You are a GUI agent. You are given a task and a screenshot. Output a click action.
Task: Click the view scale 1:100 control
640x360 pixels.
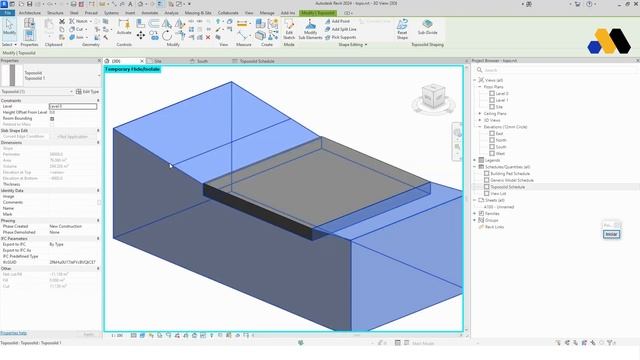117,336
